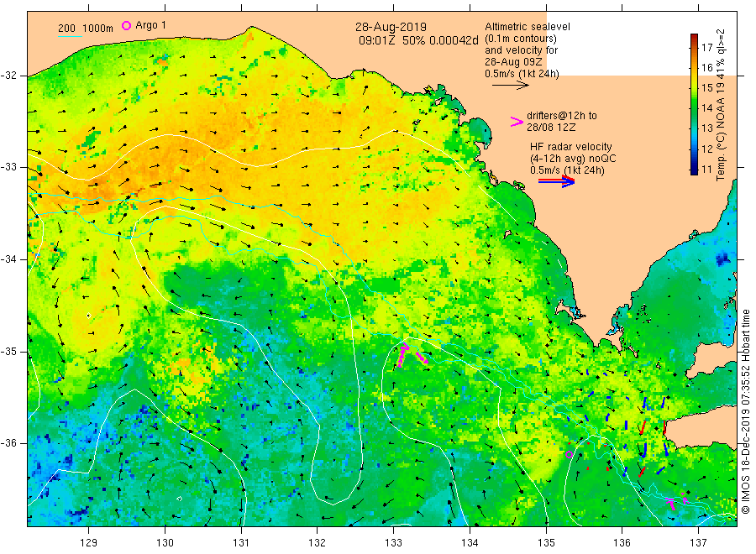Click the cyan 200m contour legend line
The image size is (756, 554).
tap(70, 36)
